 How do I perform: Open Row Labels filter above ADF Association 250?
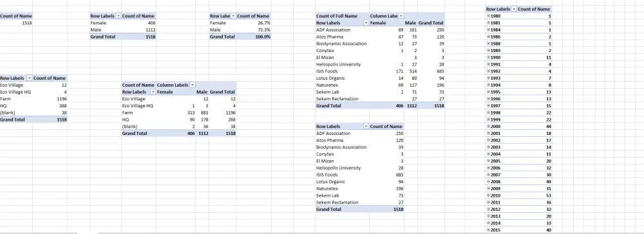tap(366, 126)
